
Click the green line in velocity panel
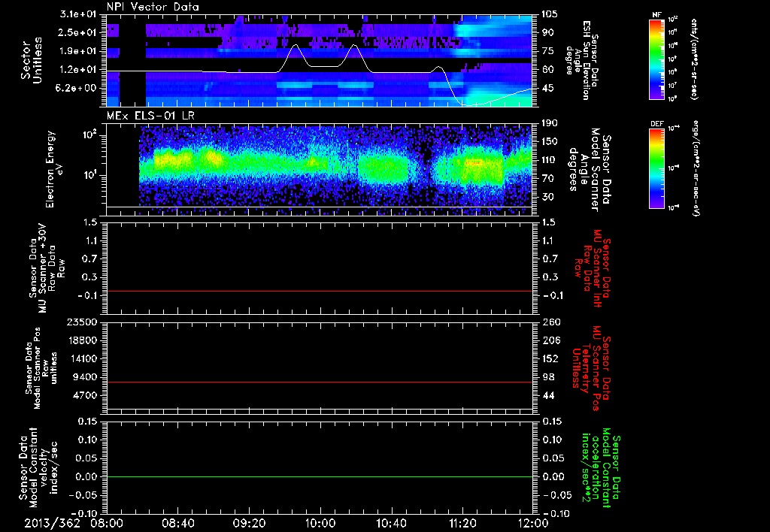point(320,476)
